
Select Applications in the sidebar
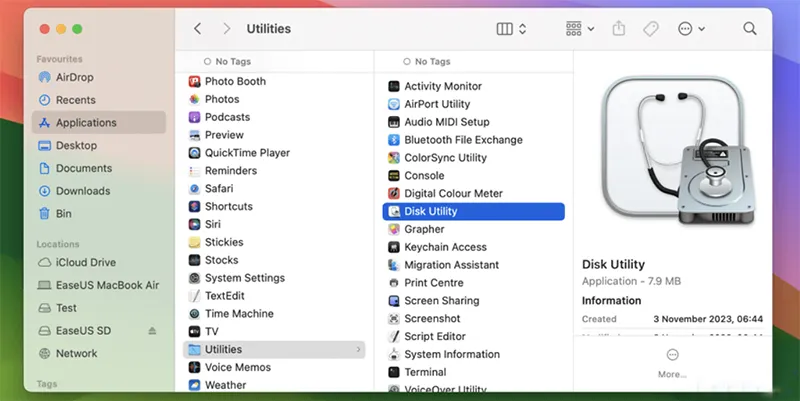(98, 122)
